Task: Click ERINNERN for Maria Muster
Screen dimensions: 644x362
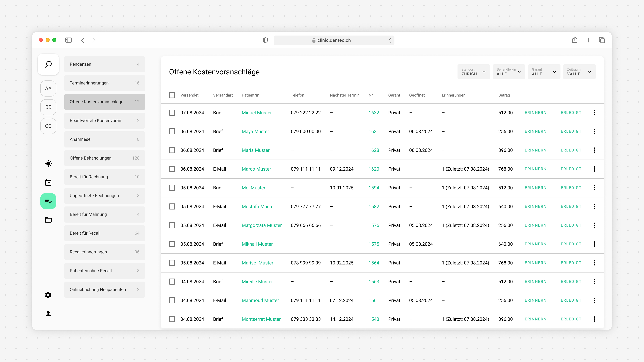Action: tap(535, 150)
